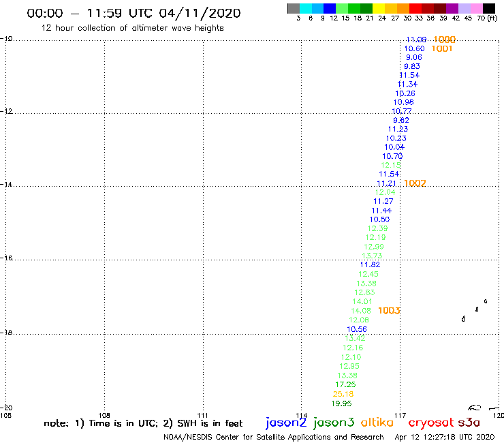Click the 10.04 wave height value

coord(394,147)
